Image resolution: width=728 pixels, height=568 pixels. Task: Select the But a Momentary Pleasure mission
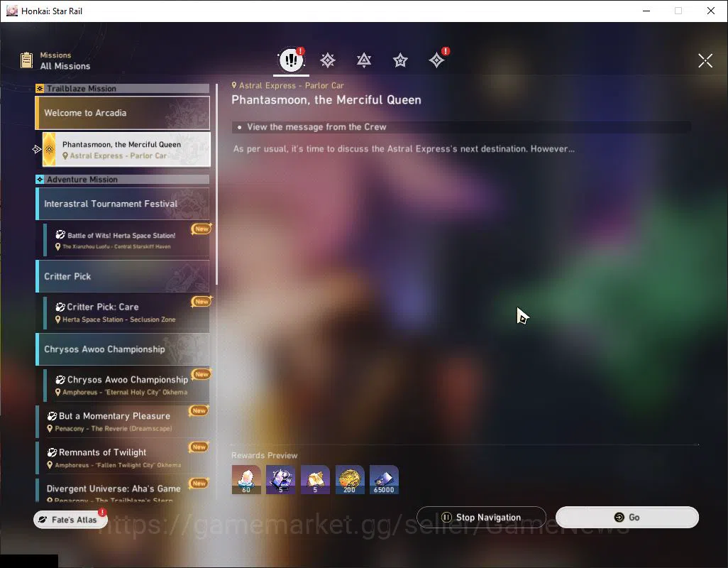pos(123,422)
